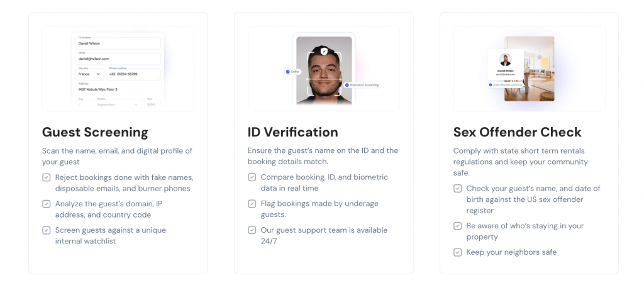Expand the Month dropdown showing September
644x285 pixels.
coord(114,105)
